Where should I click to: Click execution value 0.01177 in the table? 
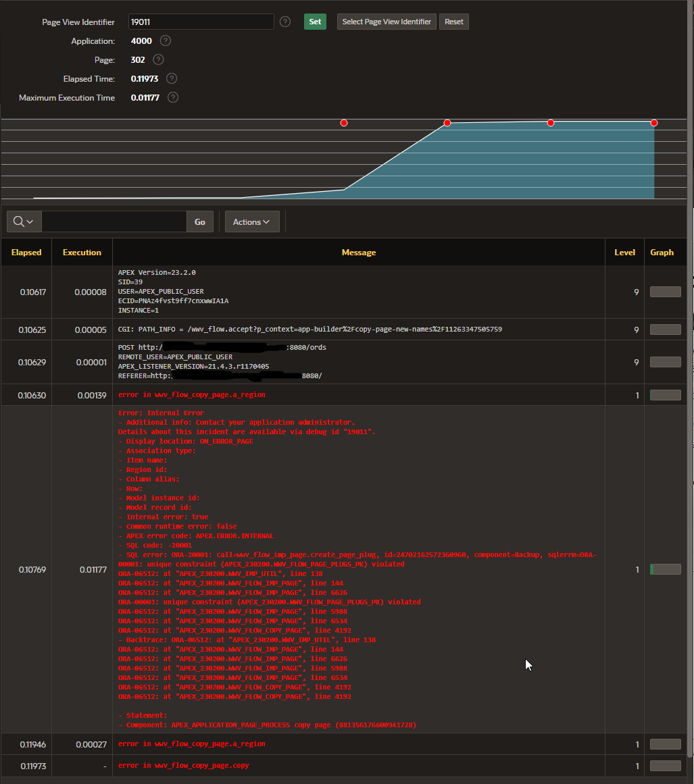click(93, 569)
